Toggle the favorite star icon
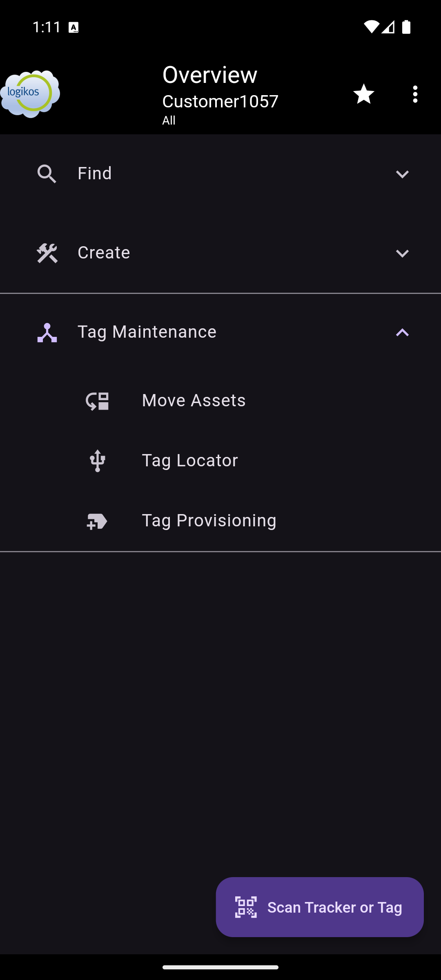This screenshot has width=441, height=980. pyautogui.click(x=363, y=94)
